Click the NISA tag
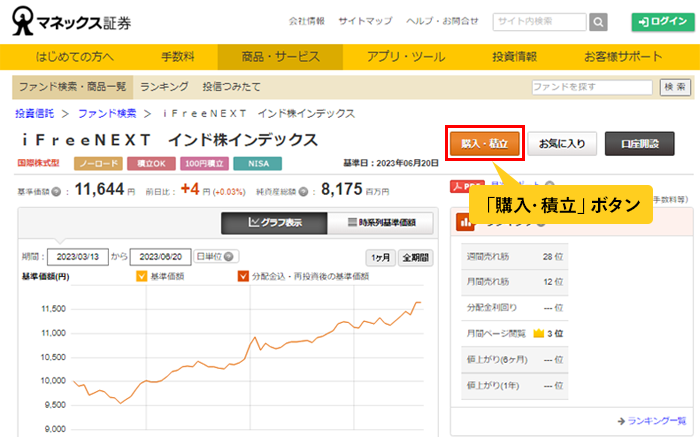This screenshot has height=437, width=700. coord(258,163)
